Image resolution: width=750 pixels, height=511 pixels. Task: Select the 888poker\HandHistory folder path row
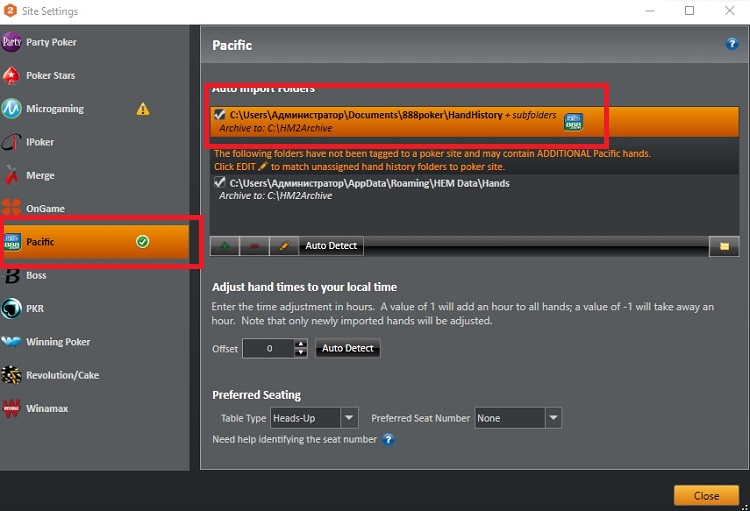[474, 122]
